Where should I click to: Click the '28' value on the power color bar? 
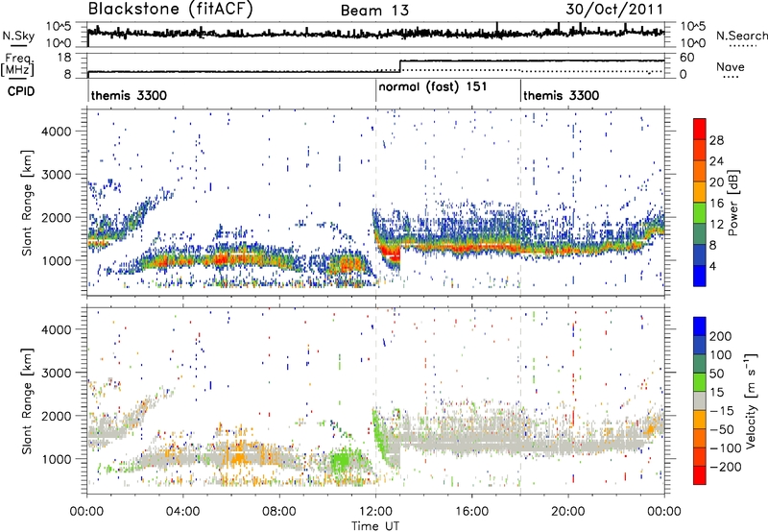(x=716, y=140)
